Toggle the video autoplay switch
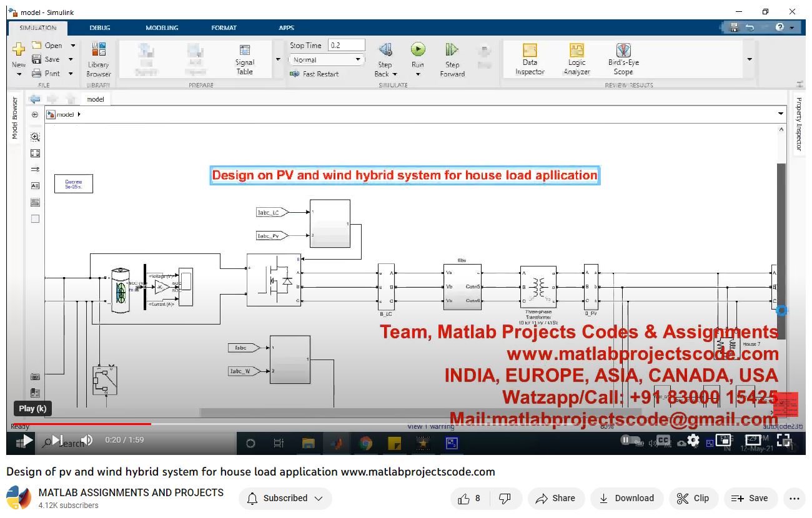The width and height of the screenshot is (812, 518). (632, 441)
